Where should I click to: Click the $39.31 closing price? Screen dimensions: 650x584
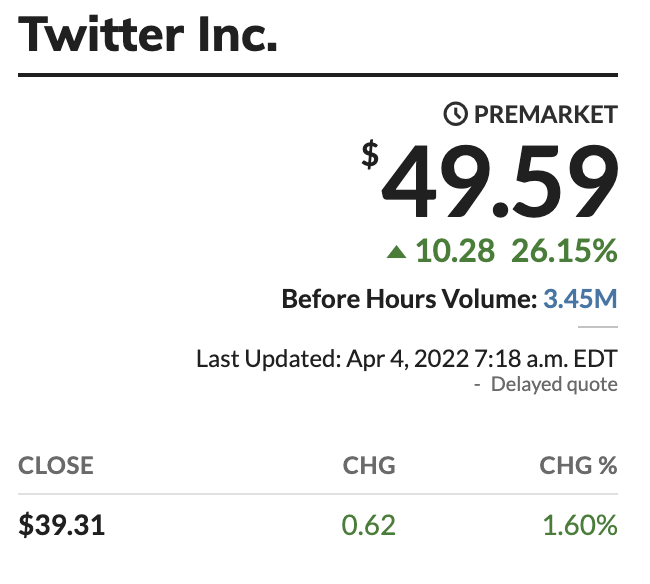tap(62, 525)
